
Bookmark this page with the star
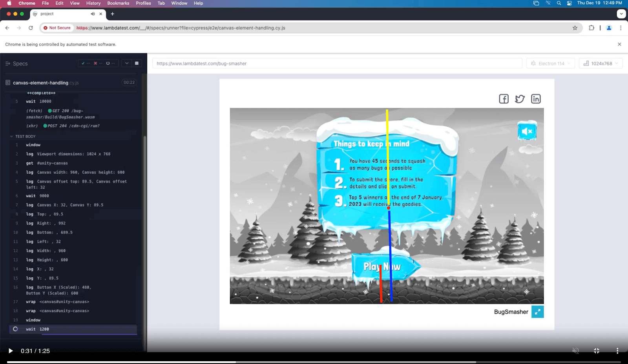pos(575,28)
